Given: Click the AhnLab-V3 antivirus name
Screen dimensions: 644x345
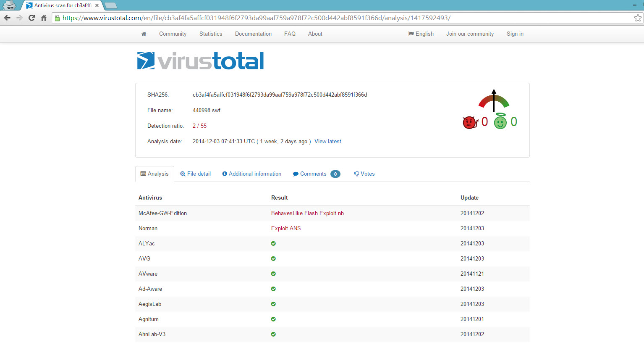Looking at the screenshot, I should click(x=152, y=334).
